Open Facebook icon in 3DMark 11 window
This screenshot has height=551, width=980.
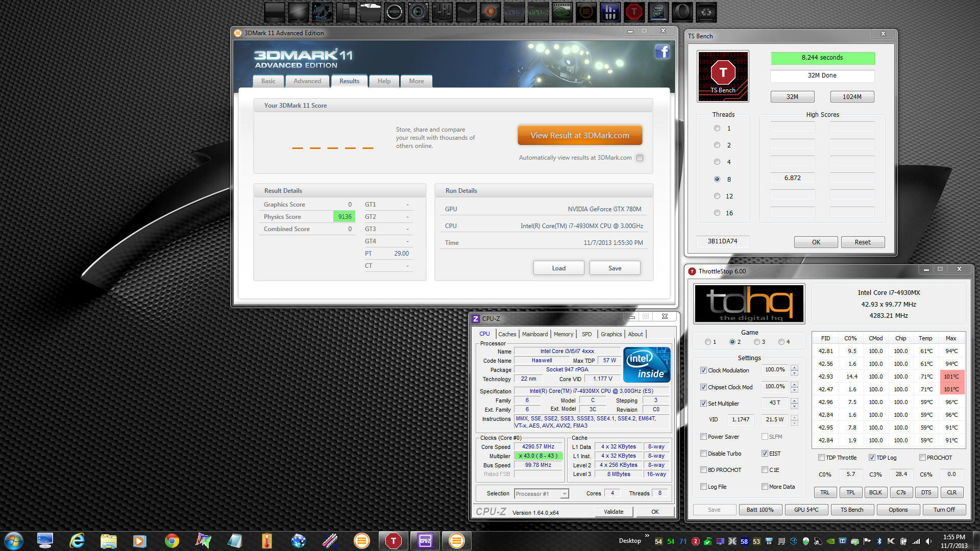point(662,52)
